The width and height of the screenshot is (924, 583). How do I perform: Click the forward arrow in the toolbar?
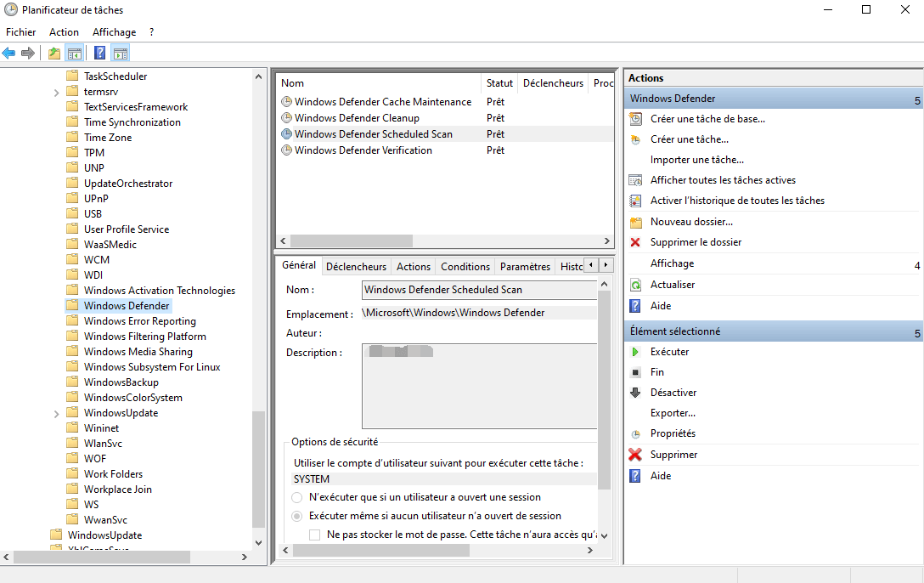pyautogui.click(x=28, y=54)
